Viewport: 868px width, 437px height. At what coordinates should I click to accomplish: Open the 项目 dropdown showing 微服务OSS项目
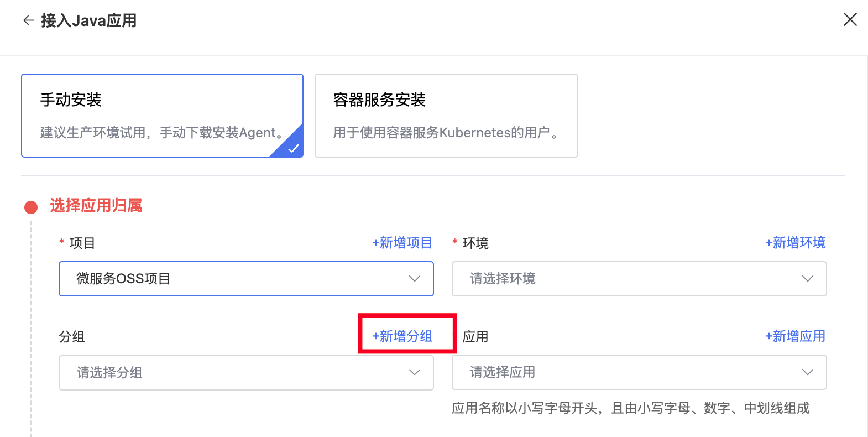(x=246, y=279)
